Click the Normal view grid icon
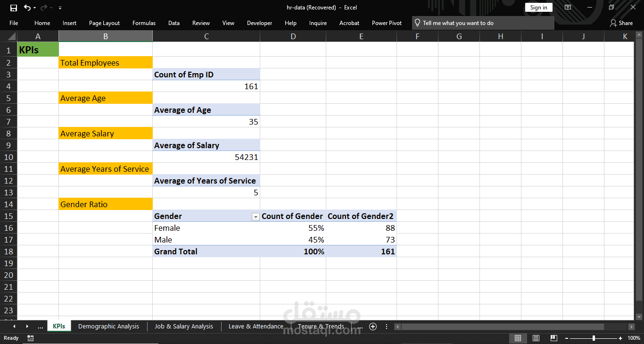644x344 pixels. (x=518, y=338)
